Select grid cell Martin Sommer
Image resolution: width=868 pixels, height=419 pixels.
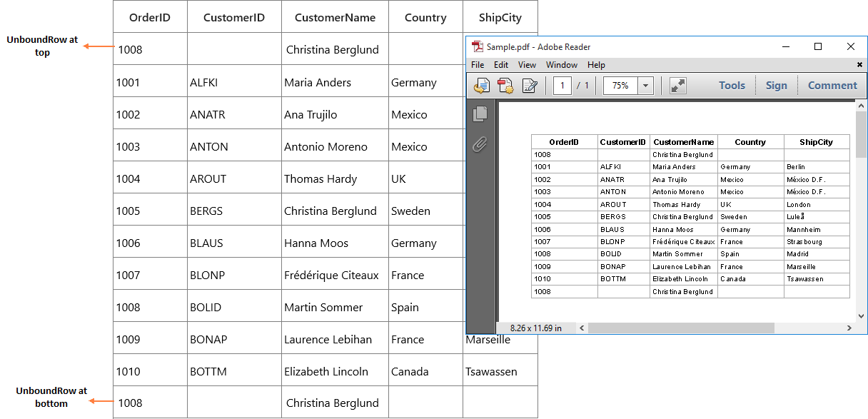[335, 307]
